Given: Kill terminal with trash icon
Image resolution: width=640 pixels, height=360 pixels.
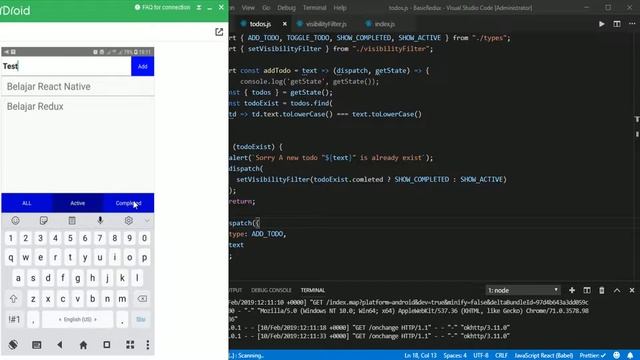Looking at the screenshot, I should point(602,290).
